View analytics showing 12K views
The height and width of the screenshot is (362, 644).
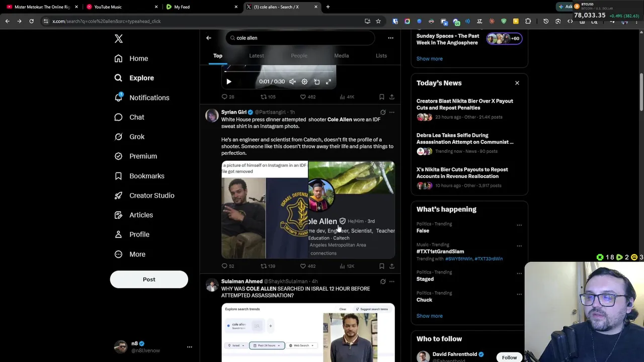click(x=347, y=266)
